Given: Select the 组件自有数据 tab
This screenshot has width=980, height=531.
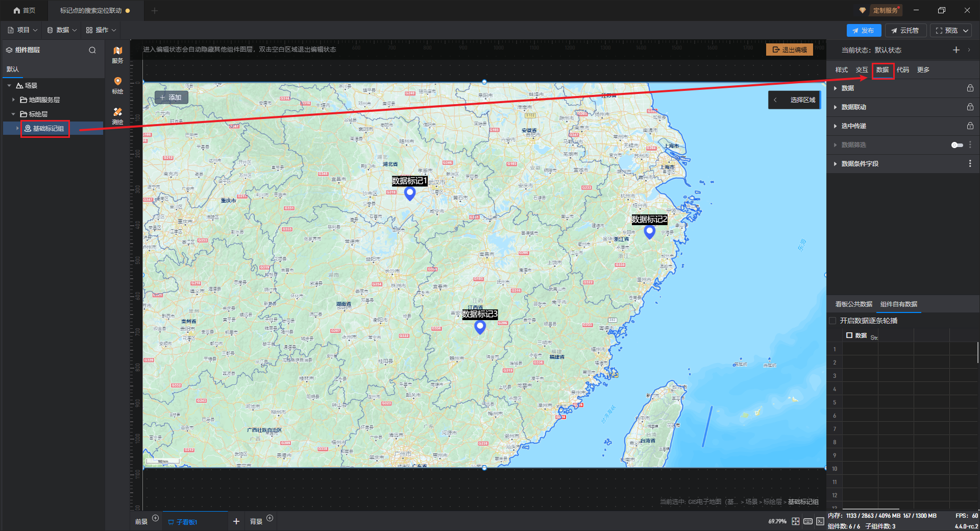Looking at the screenshot, I should click(899, 304).
